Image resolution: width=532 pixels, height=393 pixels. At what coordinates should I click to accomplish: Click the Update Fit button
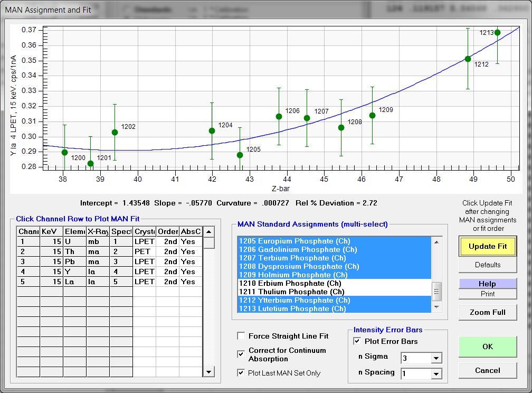(x=487, y=246)
